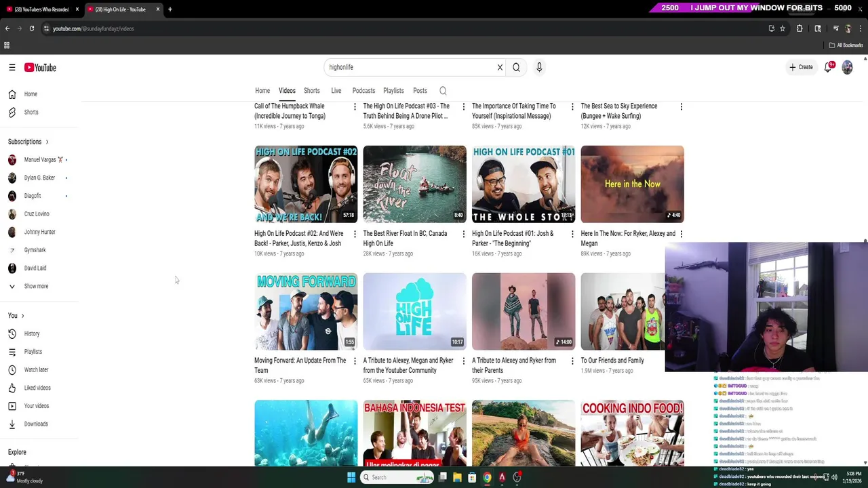
Task: Open options for The Best River Float video
Action: pyautogui.click(x=463, y=234)
